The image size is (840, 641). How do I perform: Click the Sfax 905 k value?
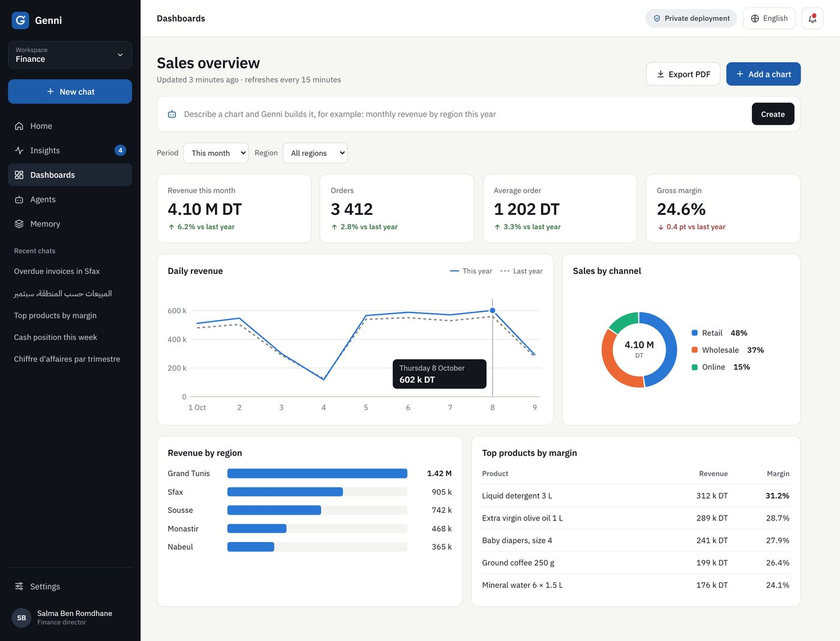442,492
